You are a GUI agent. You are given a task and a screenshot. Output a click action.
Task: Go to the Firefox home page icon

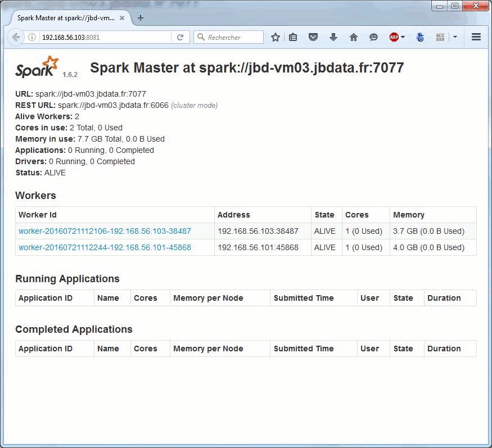coord(354,37)
